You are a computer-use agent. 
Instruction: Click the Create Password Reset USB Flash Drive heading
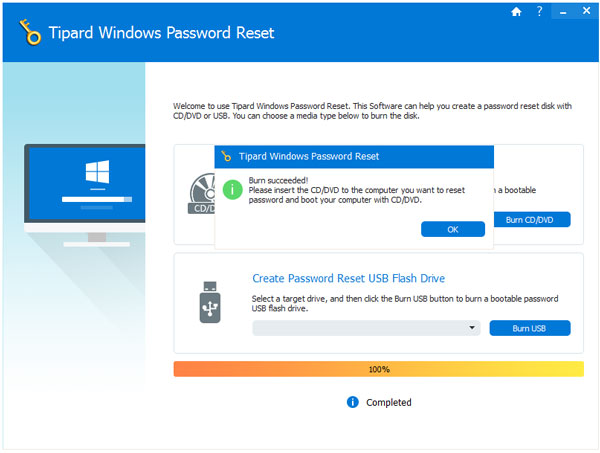pos(348,278)
